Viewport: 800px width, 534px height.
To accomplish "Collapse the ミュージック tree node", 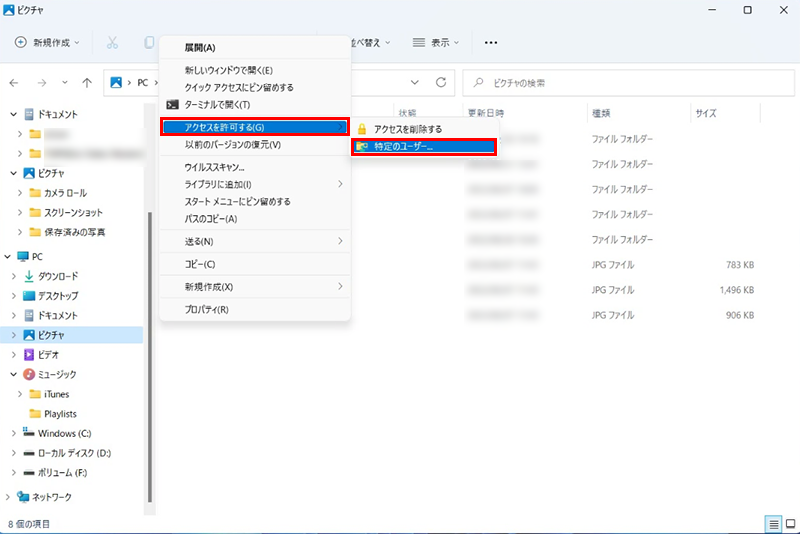I will (13, 374).
